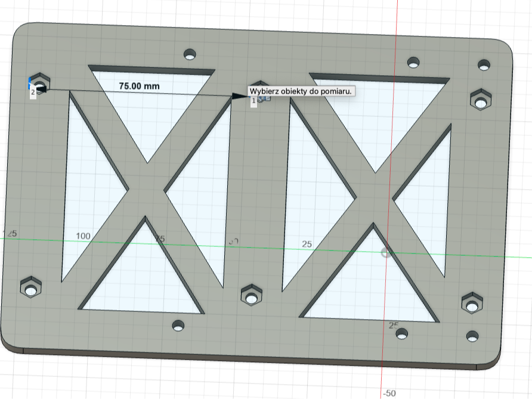Select measurement point marker labeled 1
Screen dimensions: 532x399
[253, 101]
